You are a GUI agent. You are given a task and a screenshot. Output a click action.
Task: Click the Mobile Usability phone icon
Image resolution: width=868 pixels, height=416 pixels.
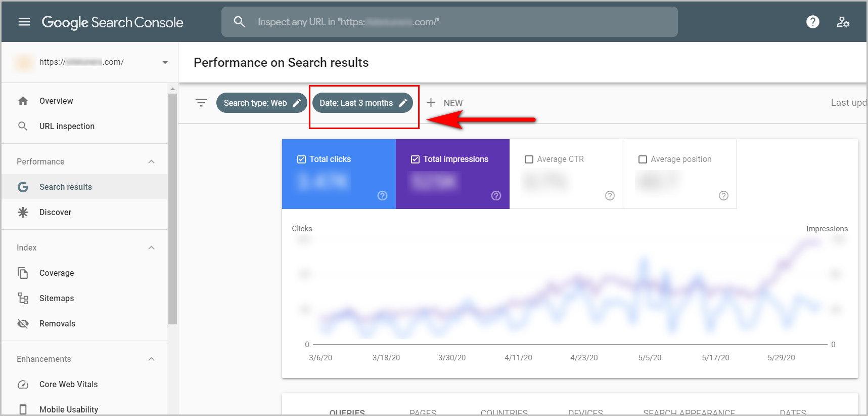[23, 409]
